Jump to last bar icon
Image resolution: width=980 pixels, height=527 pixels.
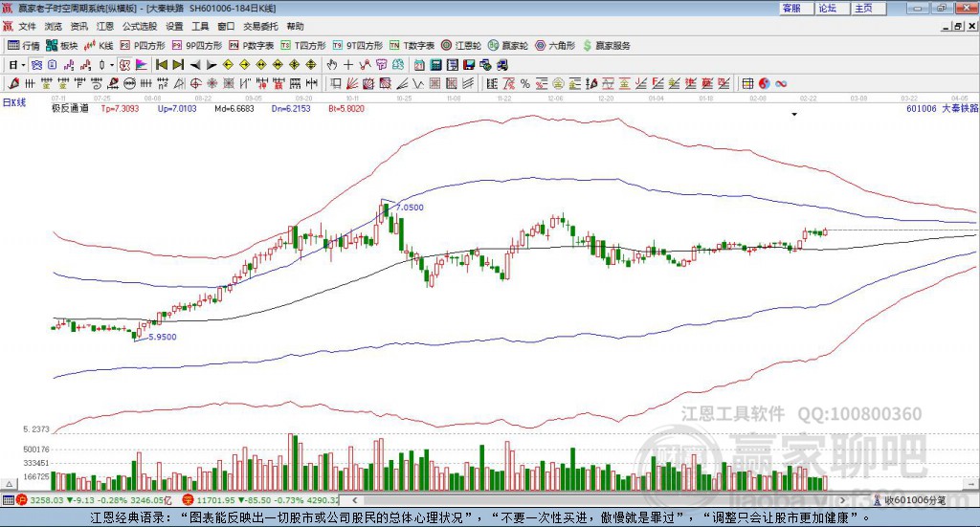coord(178,65)
